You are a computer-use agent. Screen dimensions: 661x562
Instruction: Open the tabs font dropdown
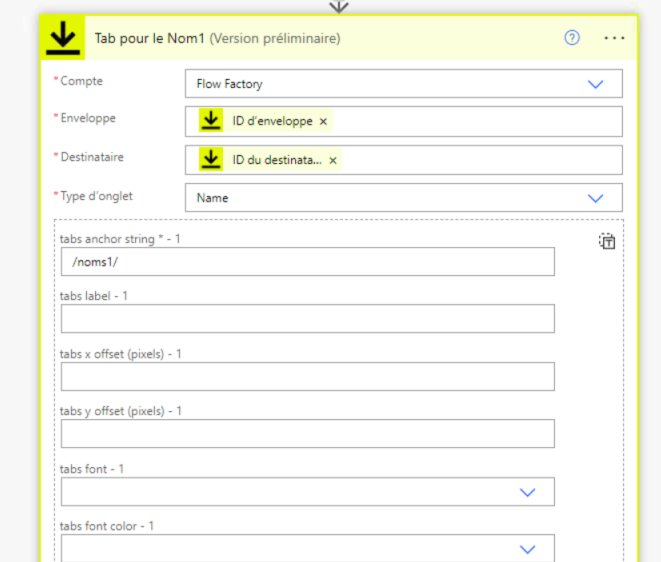(528, 492)
